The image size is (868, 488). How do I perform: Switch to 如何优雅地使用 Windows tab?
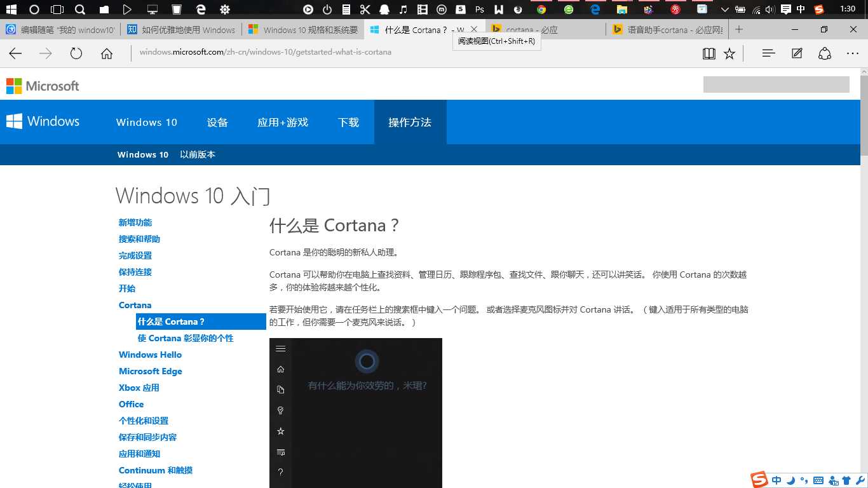click(x=182, y=30)
